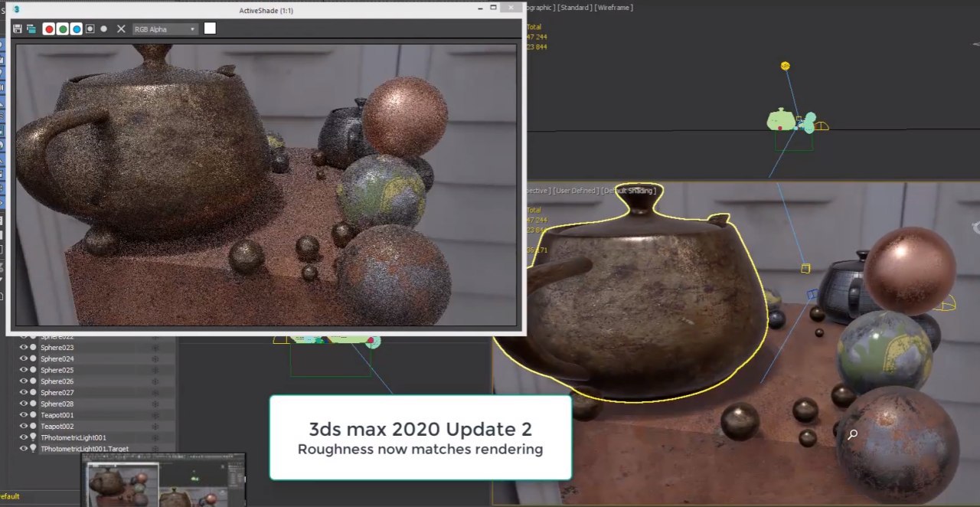
Task: Toggle the red channel in ActiveShade
Action: (x=49, y=29)
